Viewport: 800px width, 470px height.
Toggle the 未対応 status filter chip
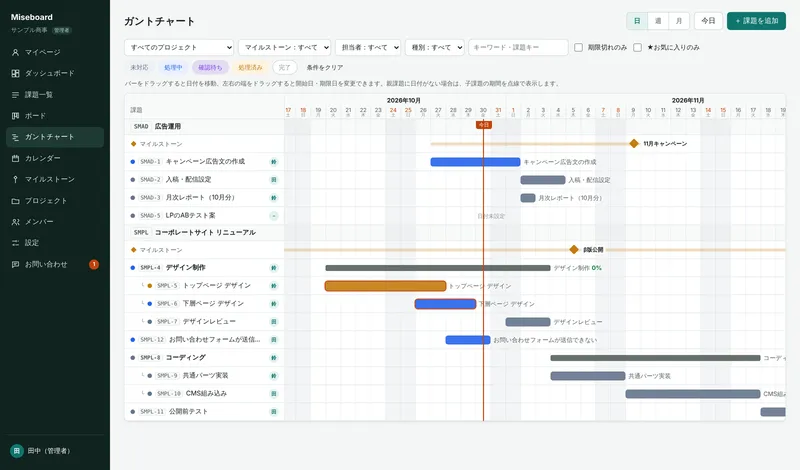(x=139, y=67)
